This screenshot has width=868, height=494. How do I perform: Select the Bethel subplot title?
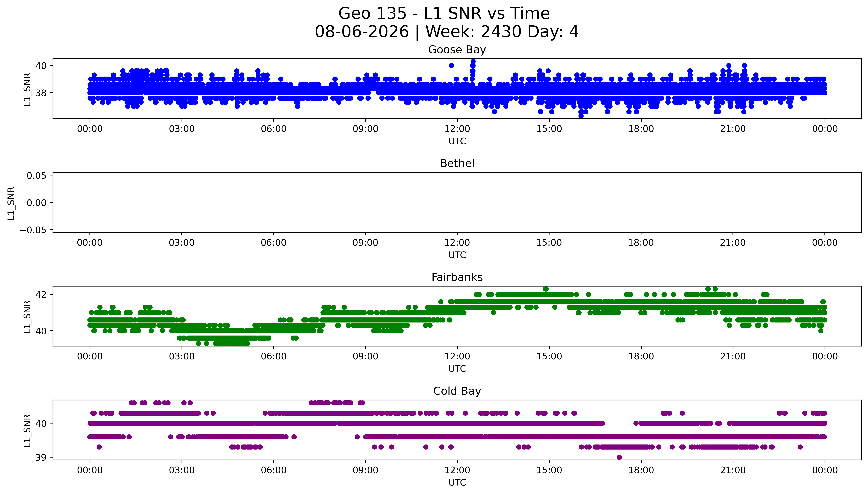pos(457,163)
